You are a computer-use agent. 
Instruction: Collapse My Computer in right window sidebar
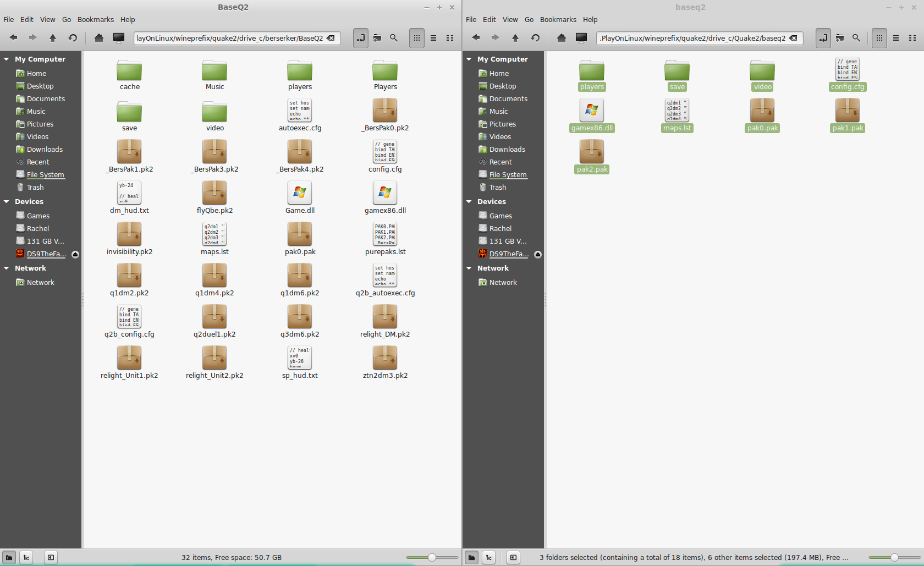[x=469, y=59]
